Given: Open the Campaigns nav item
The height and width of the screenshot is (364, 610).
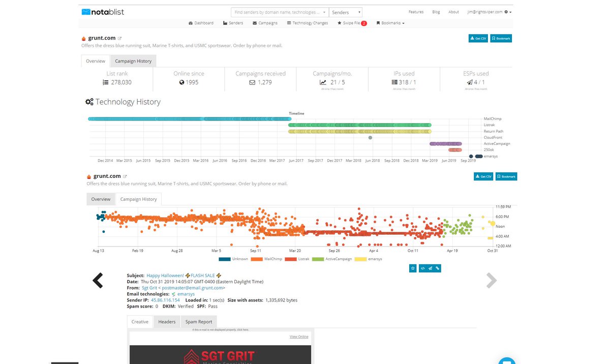Looking at the screenshot, I should 265,23.
